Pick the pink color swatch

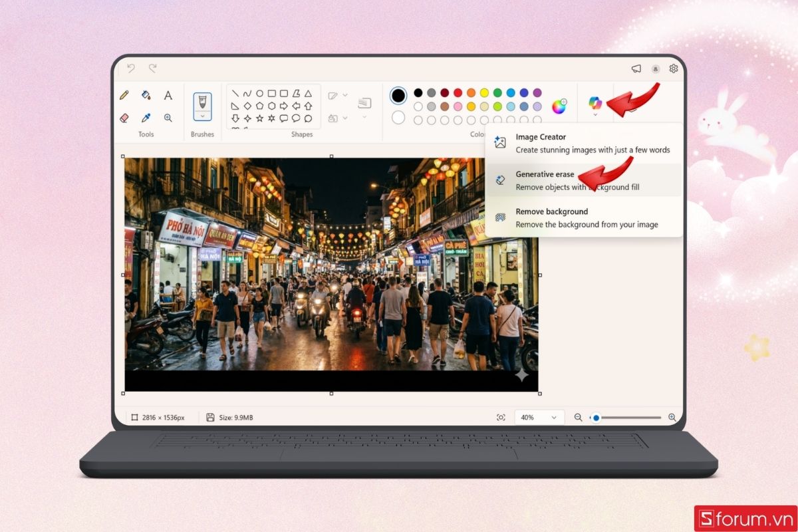tap(458, 106)
